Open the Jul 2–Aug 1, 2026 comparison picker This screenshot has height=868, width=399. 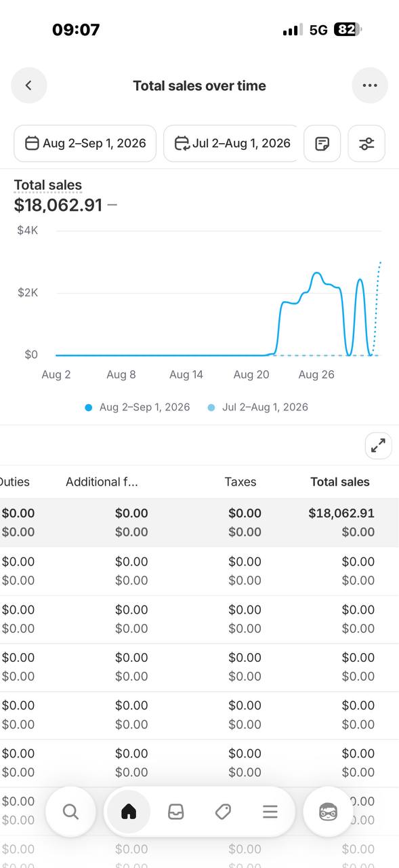(x=230, y=143)
